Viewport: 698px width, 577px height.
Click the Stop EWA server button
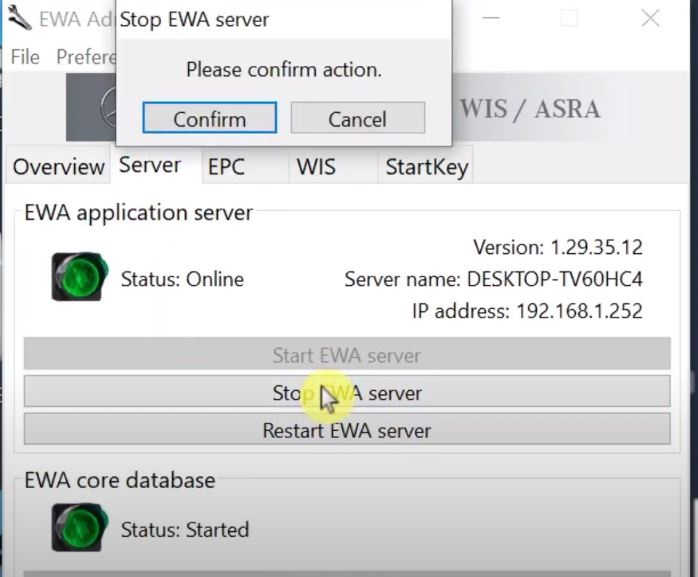point(347,392)
